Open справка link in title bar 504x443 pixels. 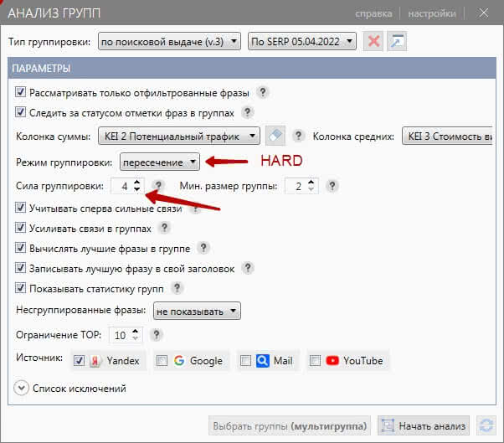pyautogui.click(x=373, y=13)
